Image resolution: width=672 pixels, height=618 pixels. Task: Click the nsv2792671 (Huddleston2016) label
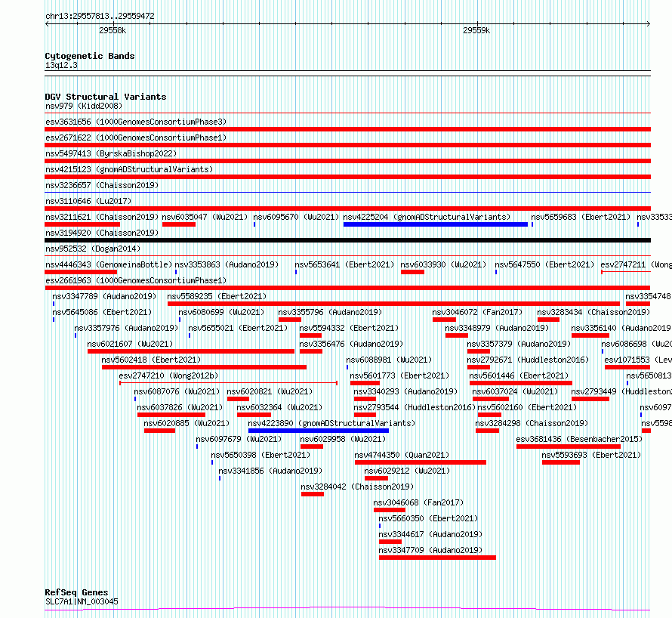(x=528, y=360)
